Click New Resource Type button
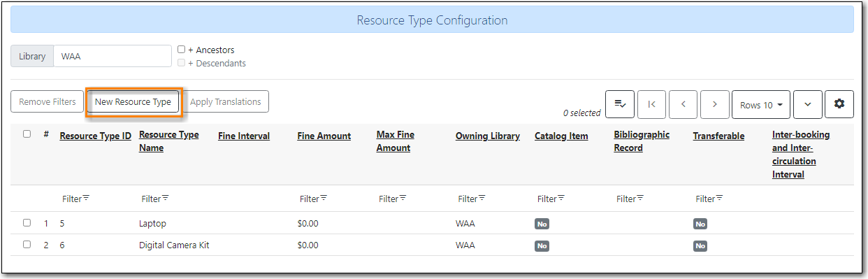Image resolution: width=868 pixels, height=279 pixels. point(133,102)
